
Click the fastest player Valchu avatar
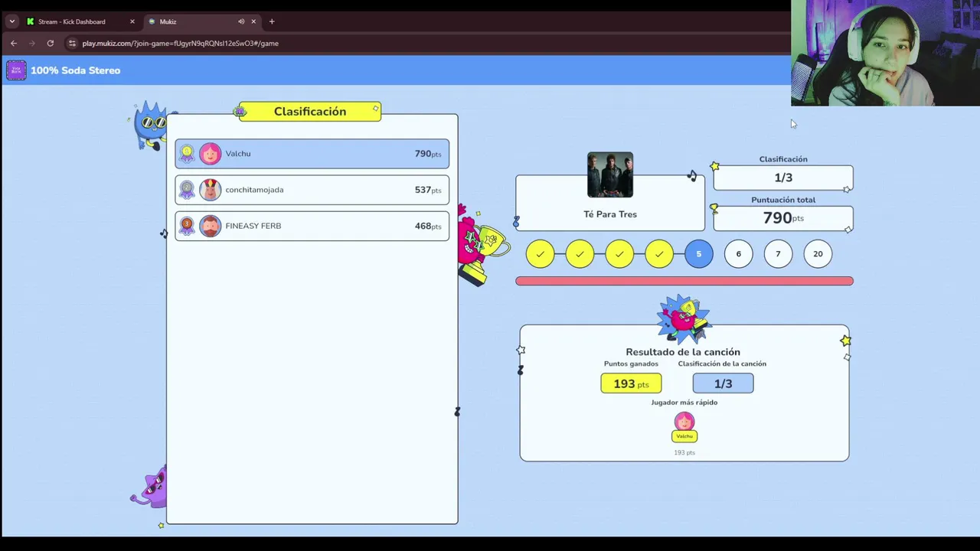point(684,421)
